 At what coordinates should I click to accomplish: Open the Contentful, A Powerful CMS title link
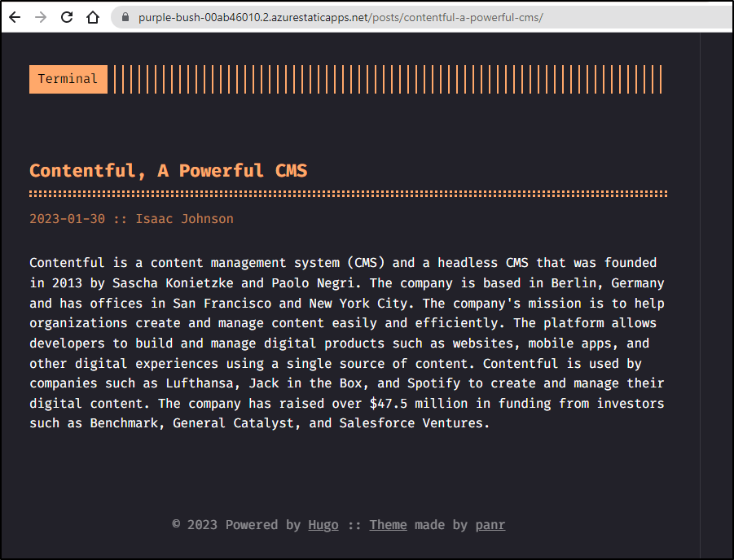point(168,170)
